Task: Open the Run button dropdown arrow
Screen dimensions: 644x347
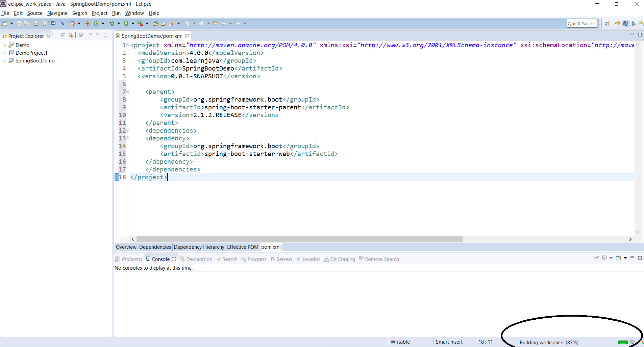Action: click(133, 23)
